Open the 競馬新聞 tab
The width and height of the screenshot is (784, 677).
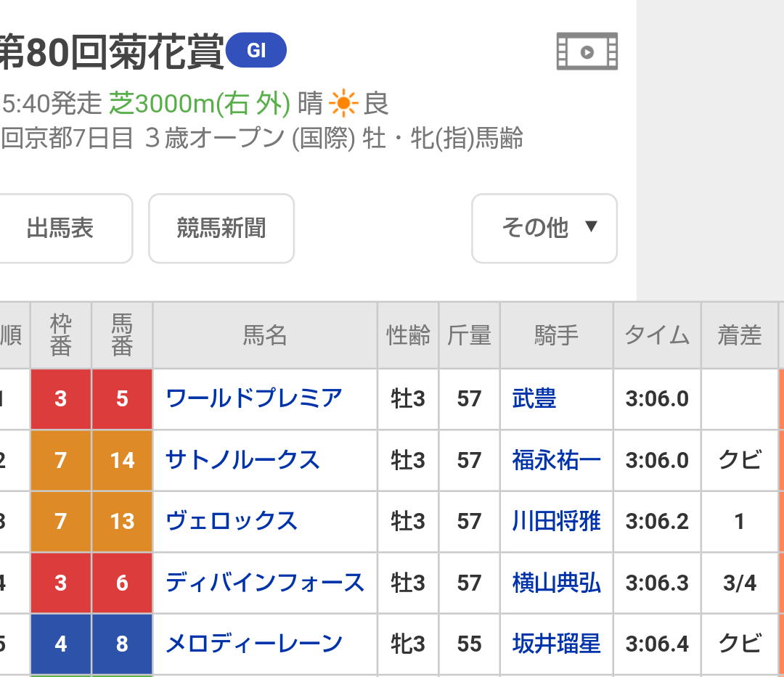pyautogui.click(x=221, y=228)
